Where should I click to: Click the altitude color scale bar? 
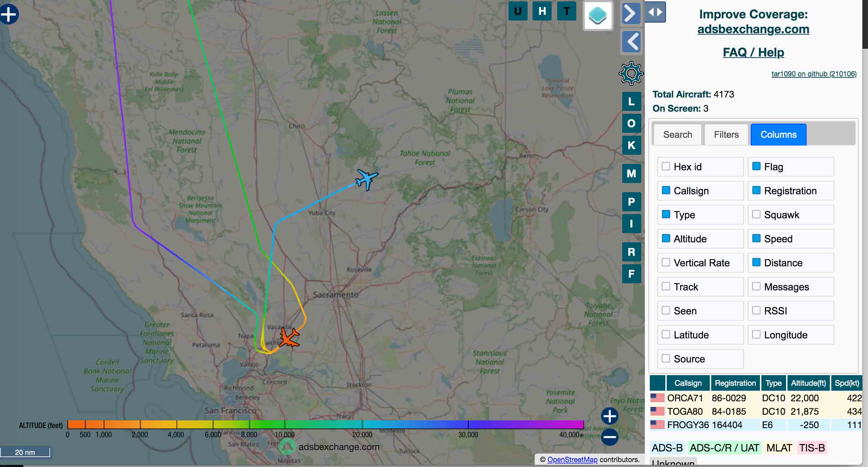click(x=325, y=424)
